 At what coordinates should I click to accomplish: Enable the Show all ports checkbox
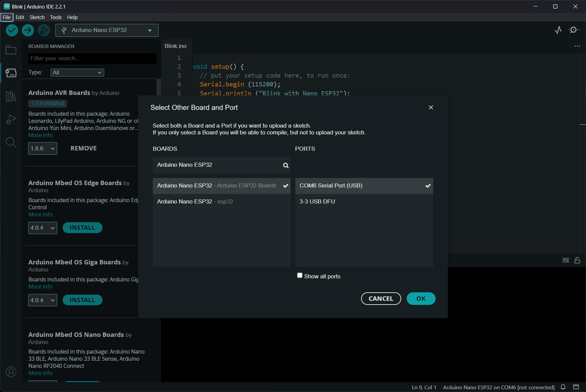300,276
